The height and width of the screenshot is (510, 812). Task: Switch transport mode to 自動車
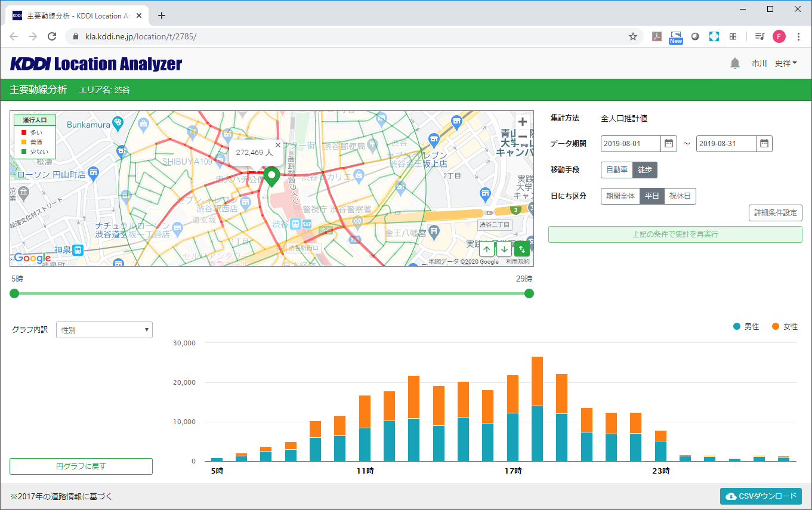click(x=617, y=170)
